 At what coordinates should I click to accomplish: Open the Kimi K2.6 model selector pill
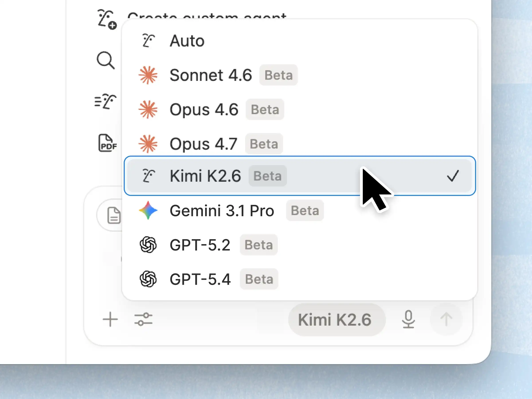(336, 319)
